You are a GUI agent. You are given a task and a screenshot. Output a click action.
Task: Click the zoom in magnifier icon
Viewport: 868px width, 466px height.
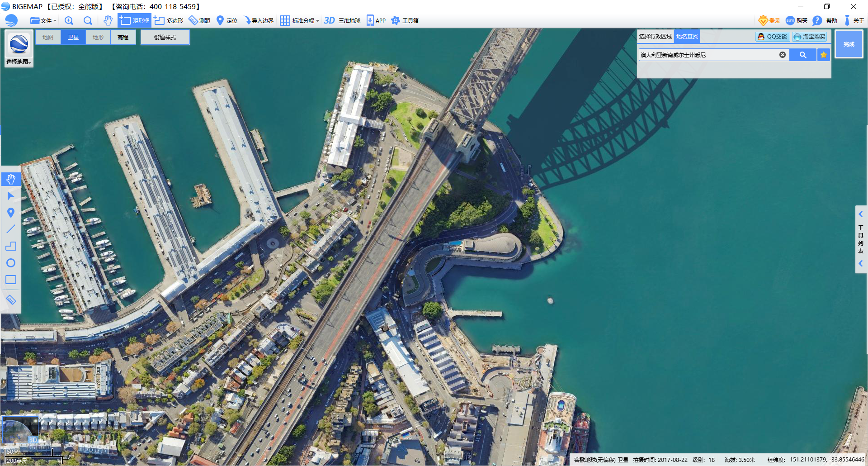[69, 20]
